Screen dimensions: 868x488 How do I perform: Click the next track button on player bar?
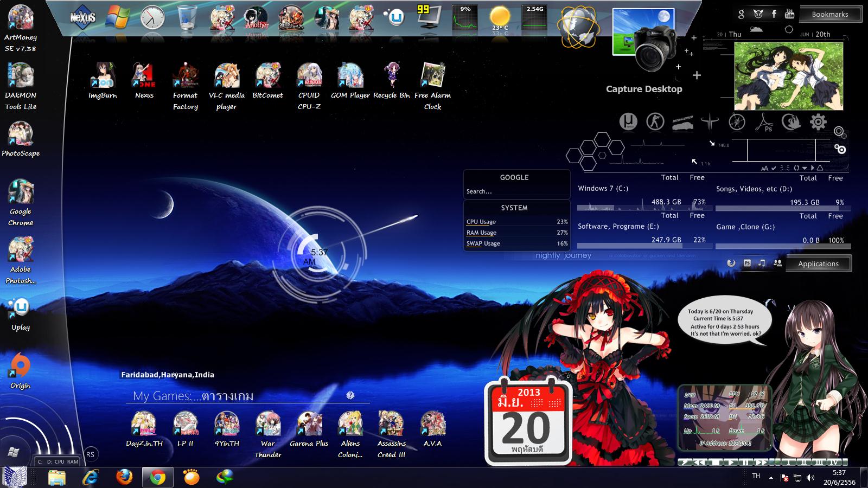[761, 463]
